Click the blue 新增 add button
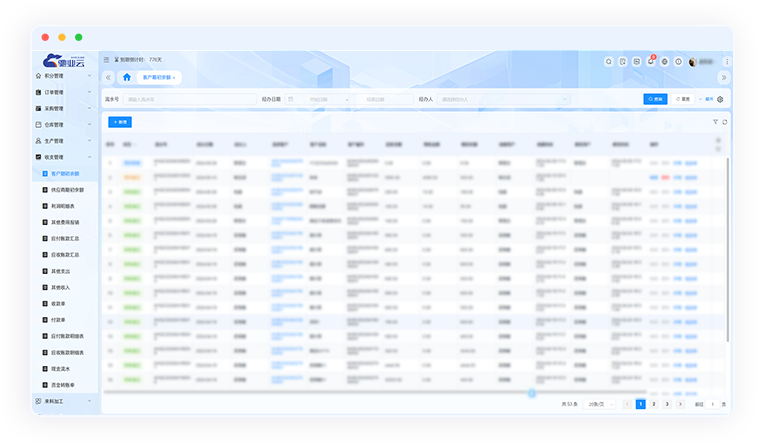This screenshot has height=444, width=757. [x=120, y=122]
